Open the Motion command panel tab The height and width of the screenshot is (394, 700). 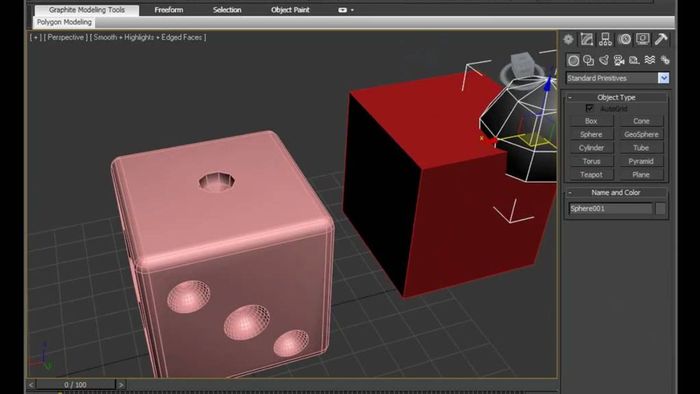pos(624,39)
